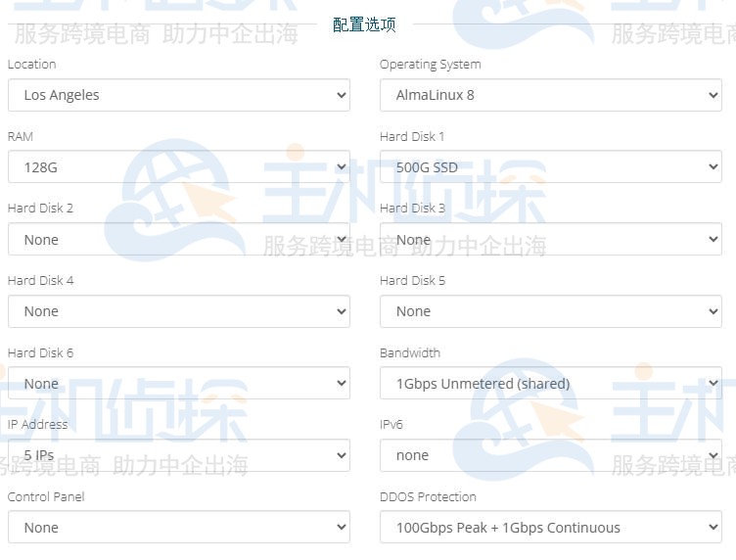Open the Hard Disk 4 dropdown
The image size is (736, 560).
[179, 311]
